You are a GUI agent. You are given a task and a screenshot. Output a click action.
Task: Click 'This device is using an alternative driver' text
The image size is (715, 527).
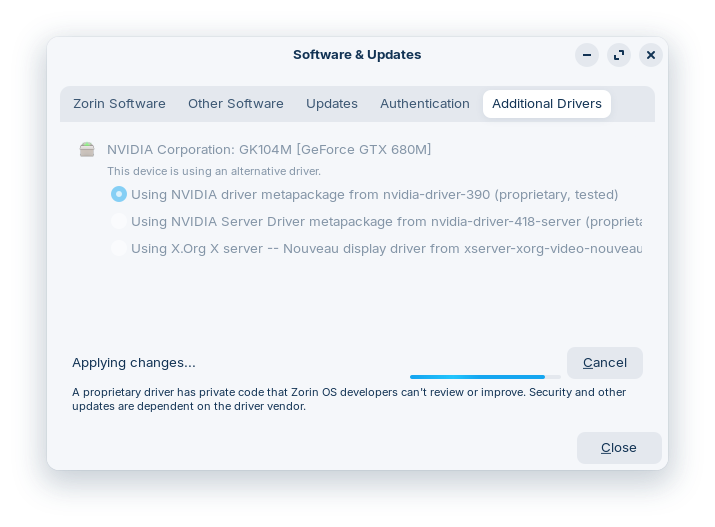214,172
